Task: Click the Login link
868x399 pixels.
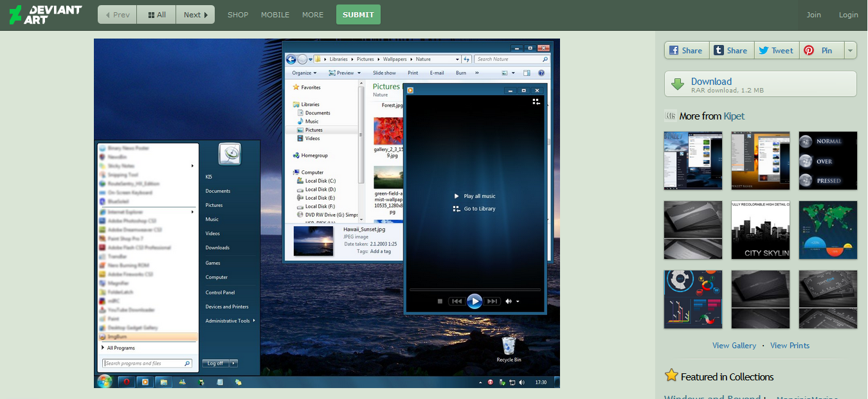Action: (849, 15)
